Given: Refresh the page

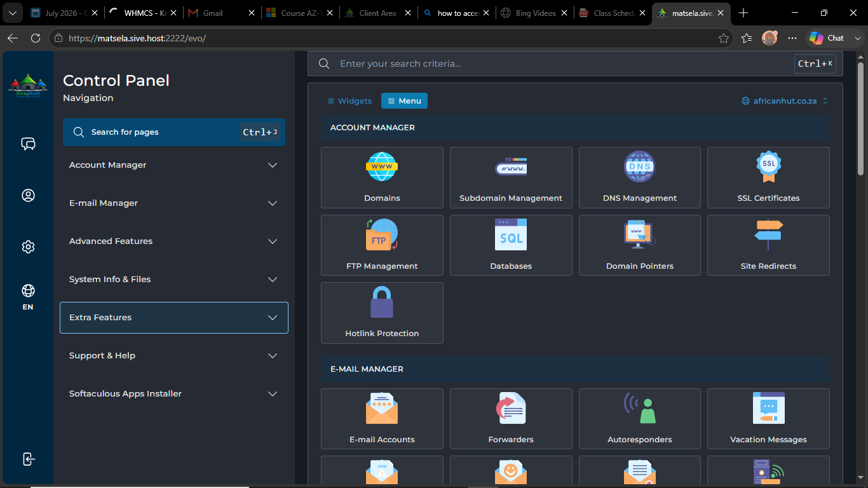Looking at the screenshot, I should click(x=35, y=38).
